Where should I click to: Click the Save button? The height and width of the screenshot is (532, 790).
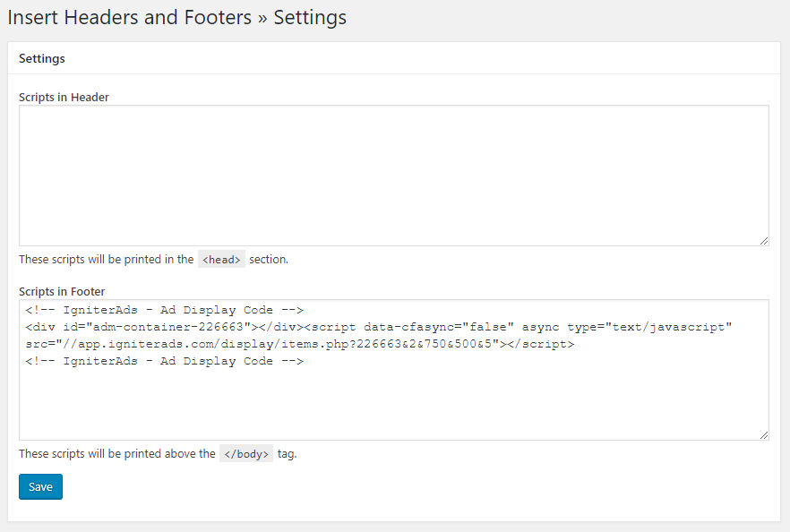pos(40,486)
